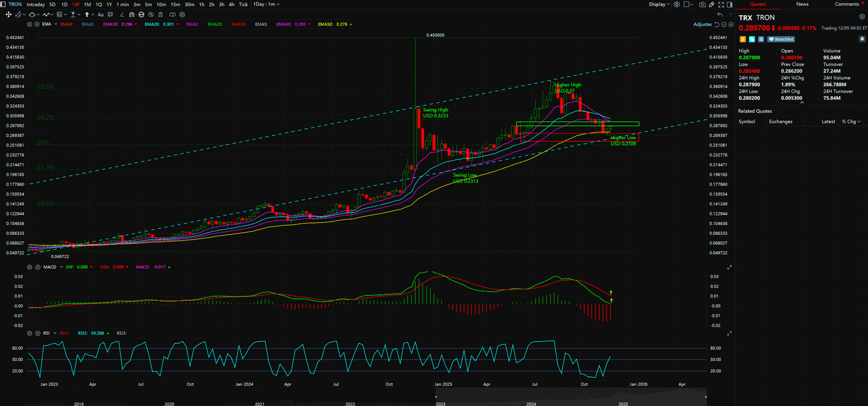This screenshot has height=406, width=868.
Task: Toggle TRX in the Watchlist
Action: pos(781,39)
